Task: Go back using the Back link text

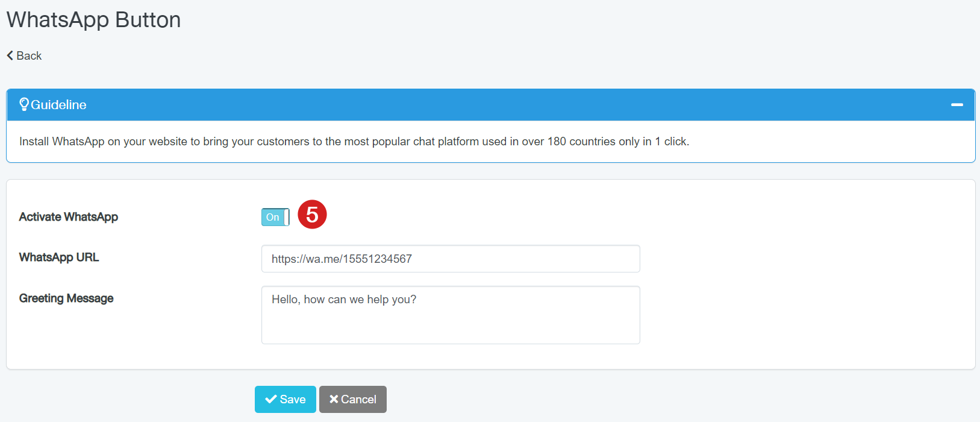Action: 29,55
